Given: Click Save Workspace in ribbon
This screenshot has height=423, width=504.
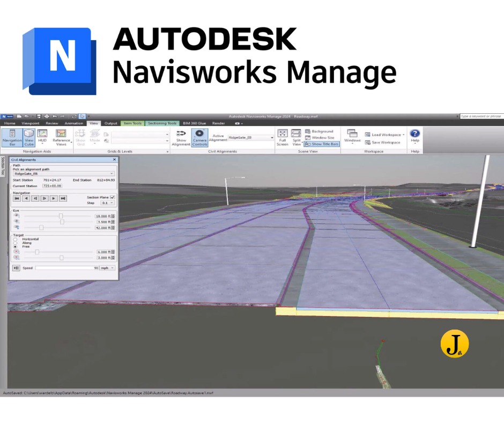Looking at the screenshot, I should click(x=383, y=142).
